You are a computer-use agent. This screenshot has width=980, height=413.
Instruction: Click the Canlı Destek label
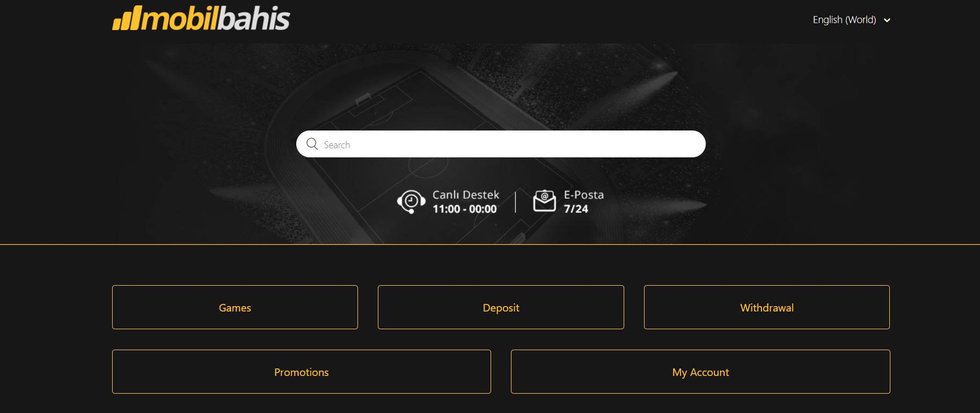point(466,195)
